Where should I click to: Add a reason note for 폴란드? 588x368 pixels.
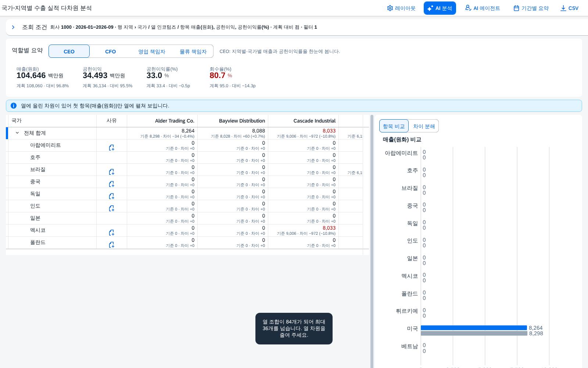point(111,245)
